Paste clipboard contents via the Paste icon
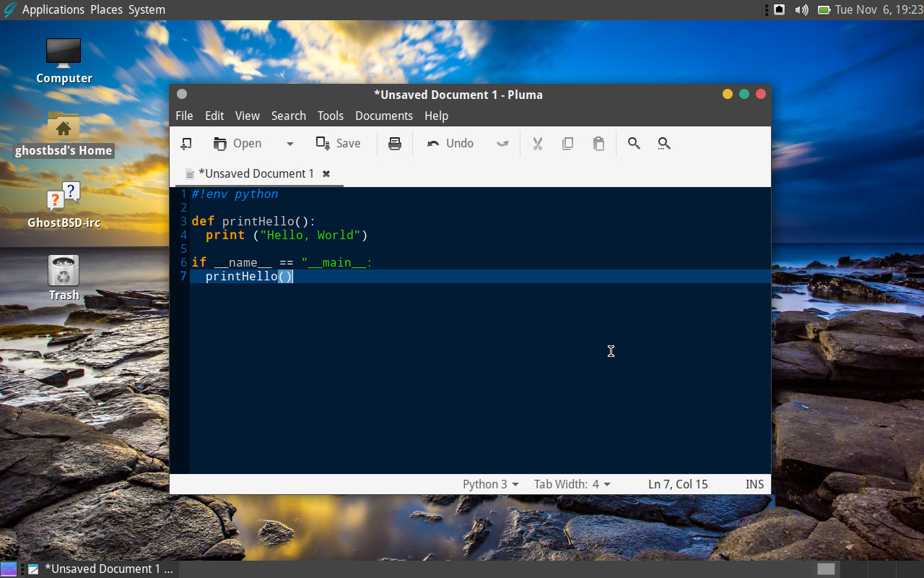This screenshot has height=578, width=924. (598, 143)
